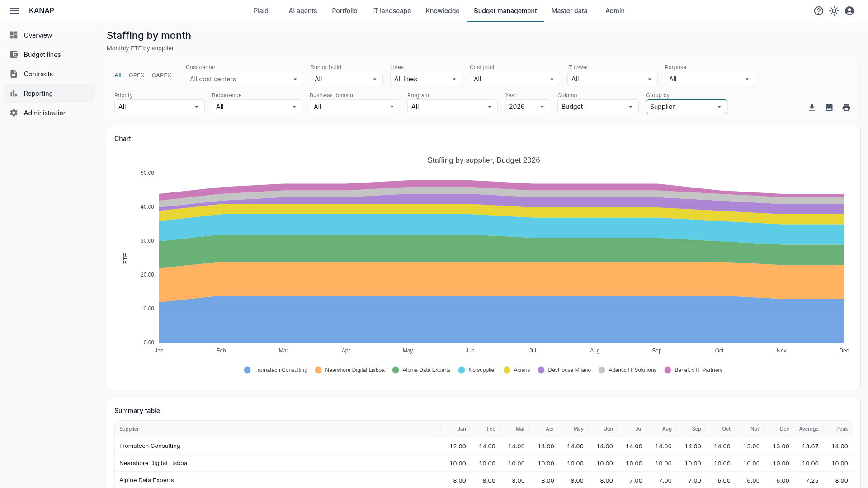Toggle DevHouse Milano legend series
This screenshot has width=868, height=488.
(564, 370)
